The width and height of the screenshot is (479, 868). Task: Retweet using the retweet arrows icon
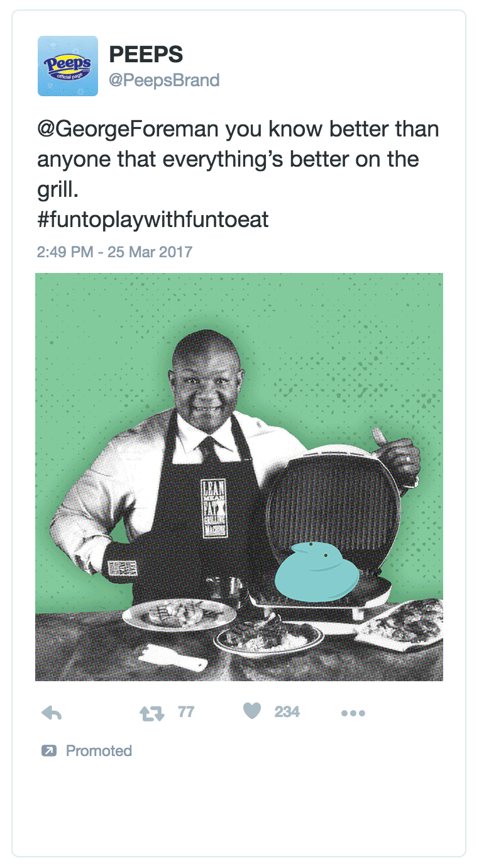(x=151, y=713)
